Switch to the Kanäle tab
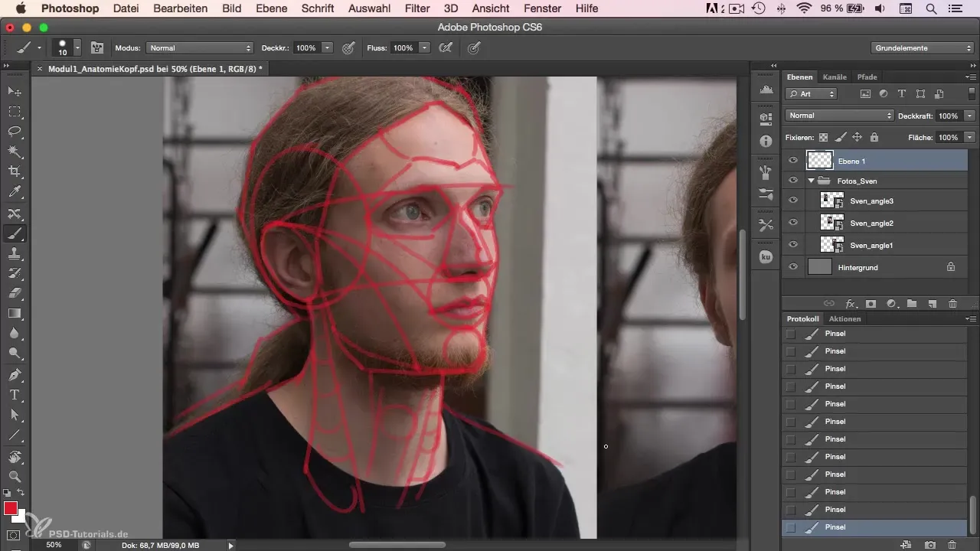This screenshot has height=551, width=980. click(x=835, y=77)
